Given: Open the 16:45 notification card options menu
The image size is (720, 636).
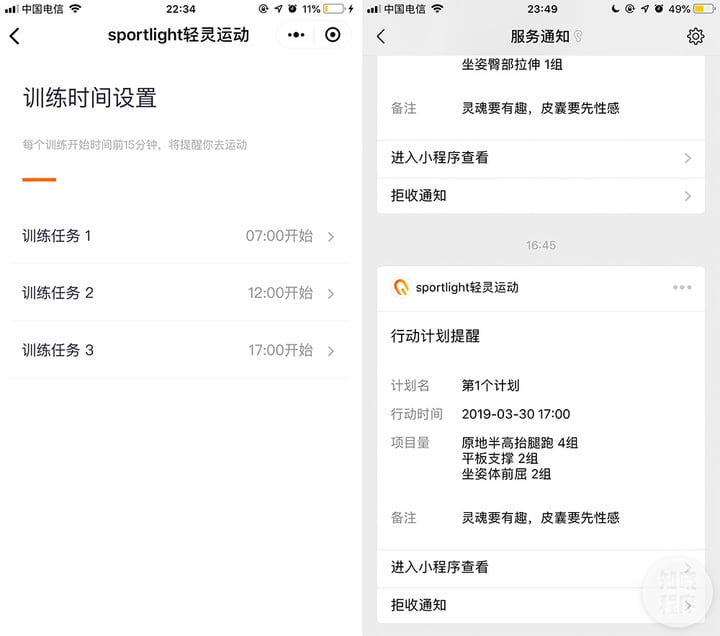Looking at the screenshot, I should [682, 287].
